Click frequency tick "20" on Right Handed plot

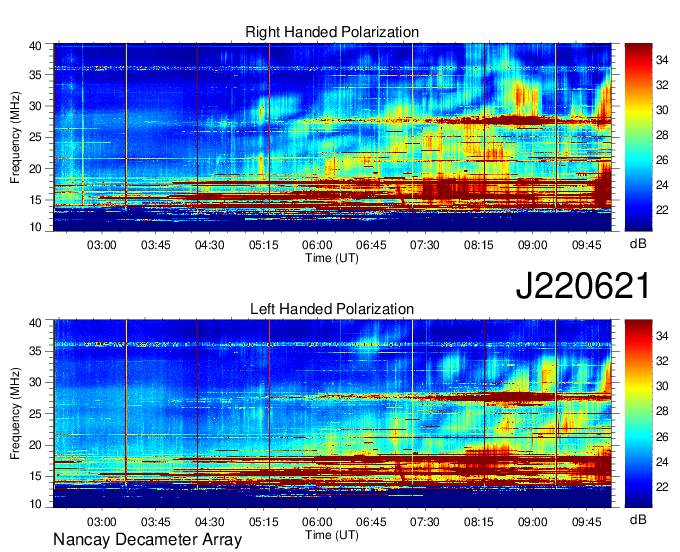pyautogui.click(x=36, y=169)
